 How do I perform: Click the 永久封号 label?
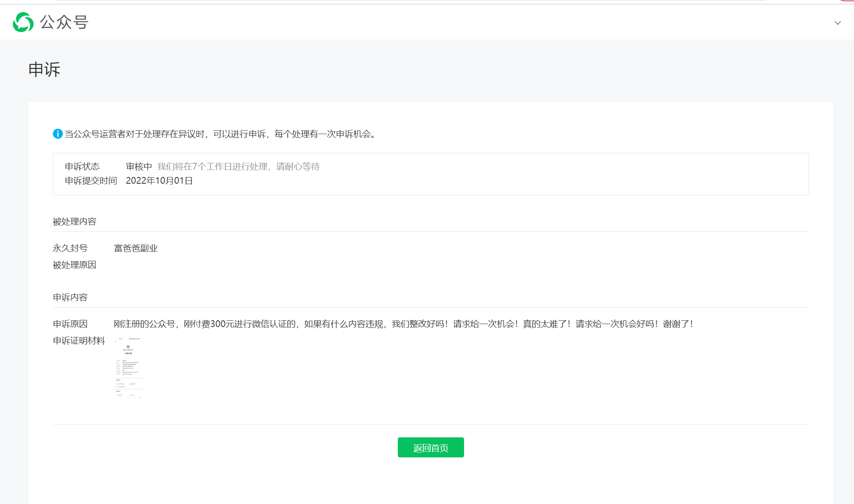point(70,248)
